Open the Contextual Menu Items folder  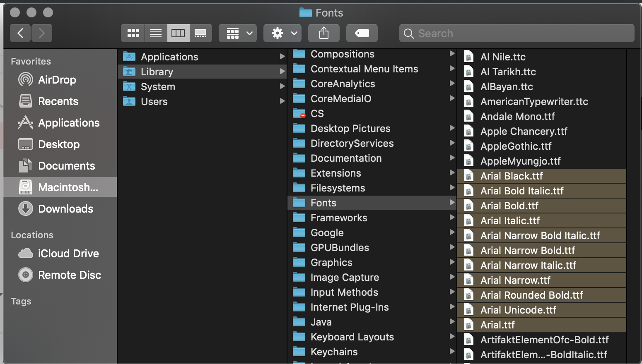(x=372, y=69)
